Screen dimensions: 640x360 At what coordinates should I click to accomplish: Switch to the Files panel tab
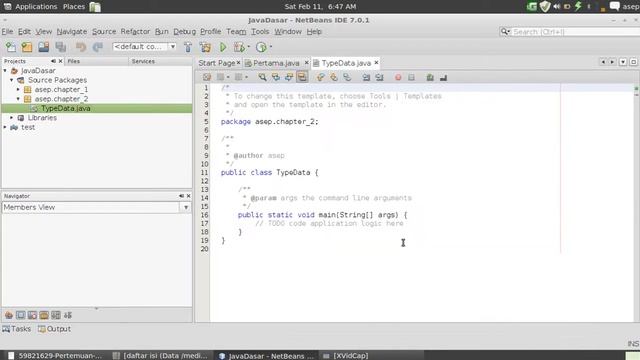(x=74, y=61)
